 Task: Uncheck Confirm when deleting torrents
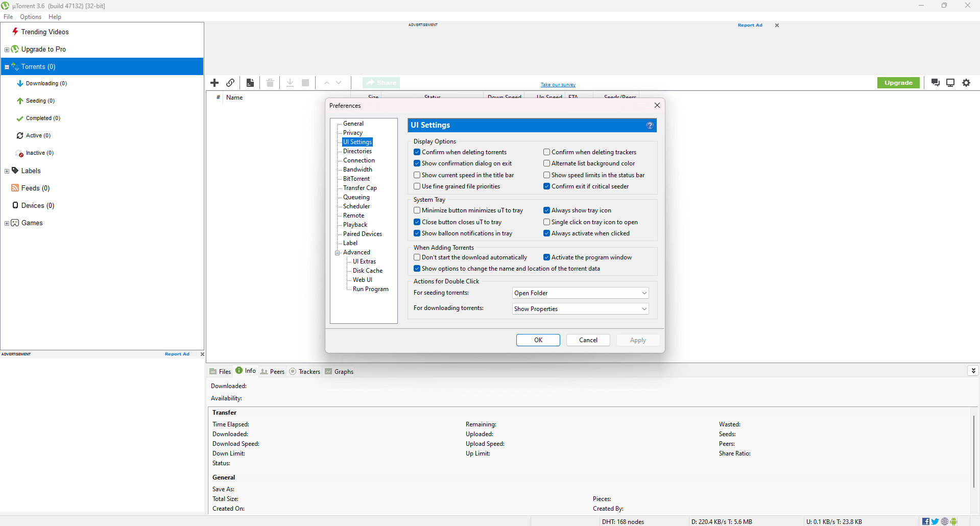[417, 152]
